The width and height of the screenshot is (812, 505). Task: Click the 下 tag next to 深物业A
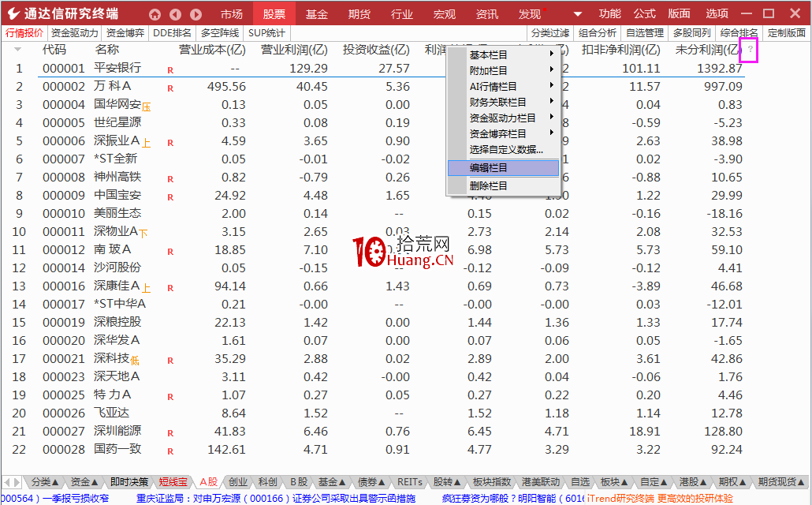[143, 234]
